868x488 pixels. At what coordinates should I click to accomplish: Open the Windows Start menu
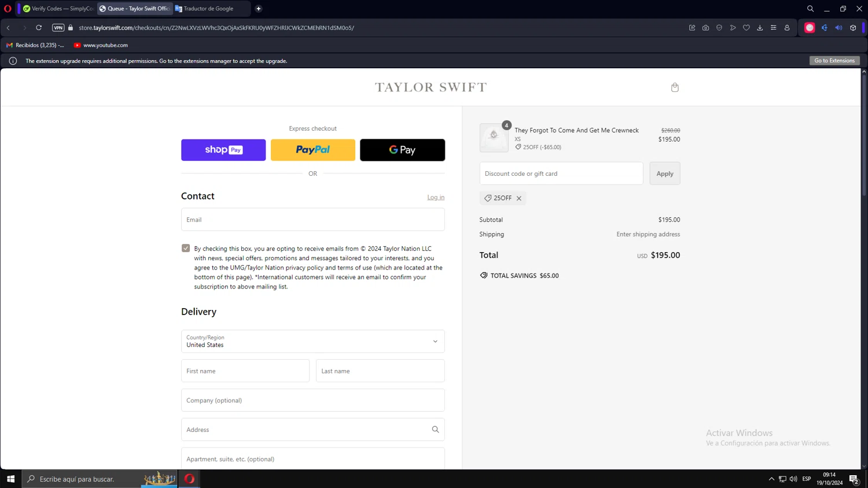pos(10,479)
